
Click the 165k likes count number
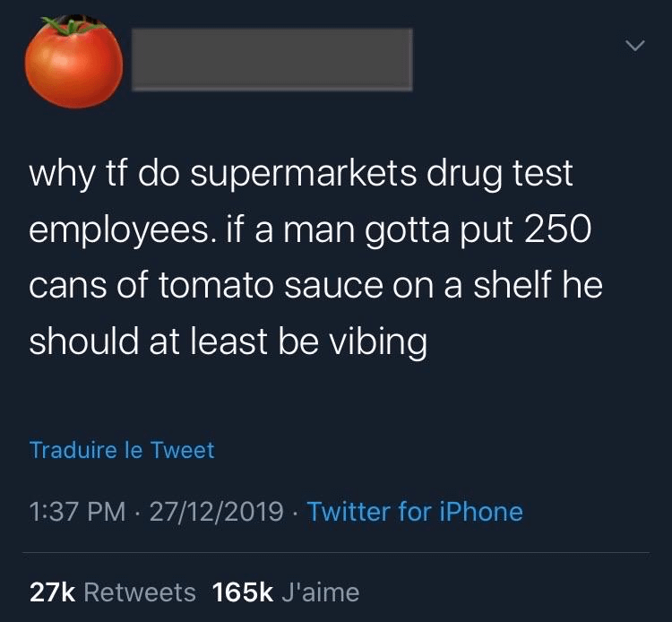pos(243,592)
